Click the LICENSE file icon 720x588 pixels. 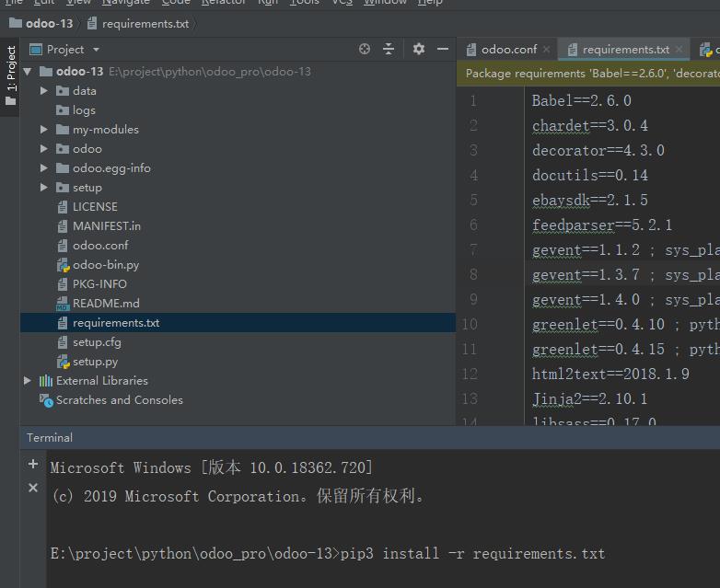63,207
